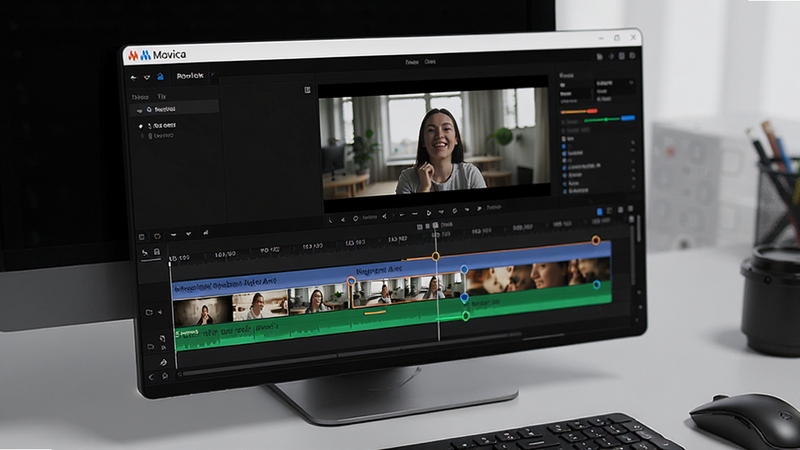Collapse the highlighted tree row arrow
The image size is (800, 450).
[139, 110]
